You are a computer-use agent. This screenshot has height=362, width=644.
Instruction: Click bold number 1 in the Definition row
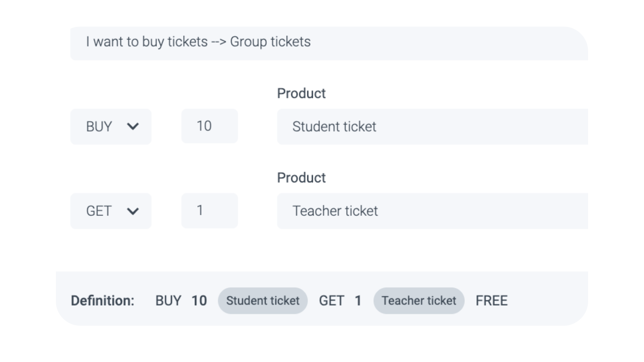click(358, 301)
